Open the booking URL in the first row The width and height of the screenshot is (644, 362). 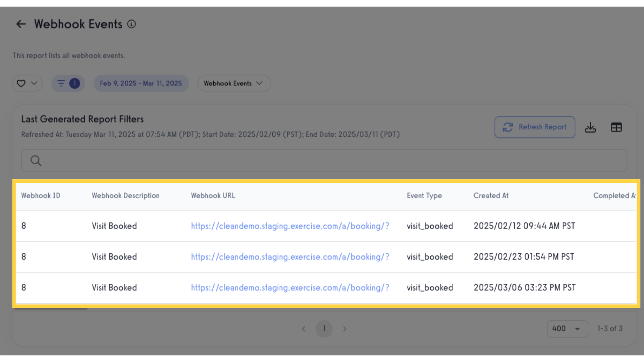pyautogui.click(x=290, y=226)
